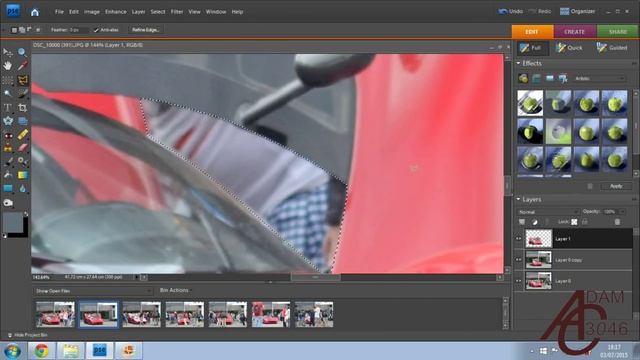
Task: Select the Zoom tool
Action: [x=22, y=52]
